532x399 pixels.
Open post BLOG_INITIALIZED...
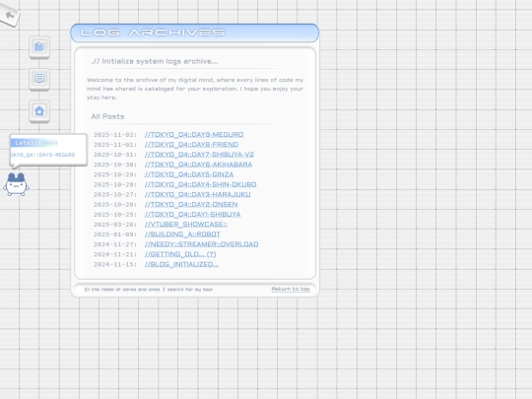tap(181, 265)
